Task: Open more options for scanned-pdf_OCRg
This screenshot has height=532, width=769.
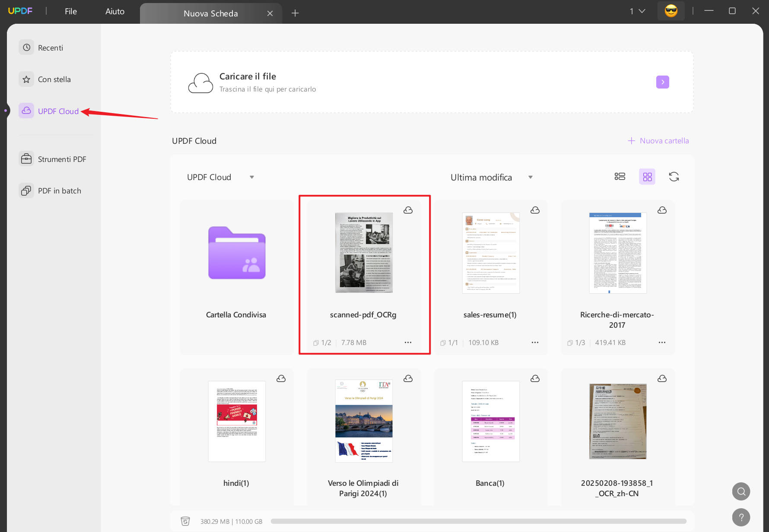Action: pyautogui.click(x=408, y=342)
